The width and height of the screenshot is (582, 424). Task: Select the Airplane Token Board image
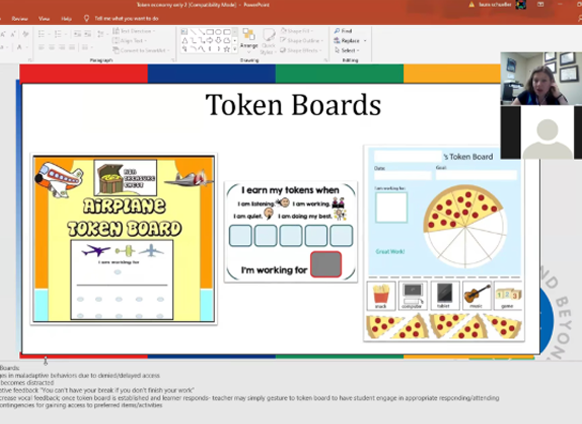point(124,239)
